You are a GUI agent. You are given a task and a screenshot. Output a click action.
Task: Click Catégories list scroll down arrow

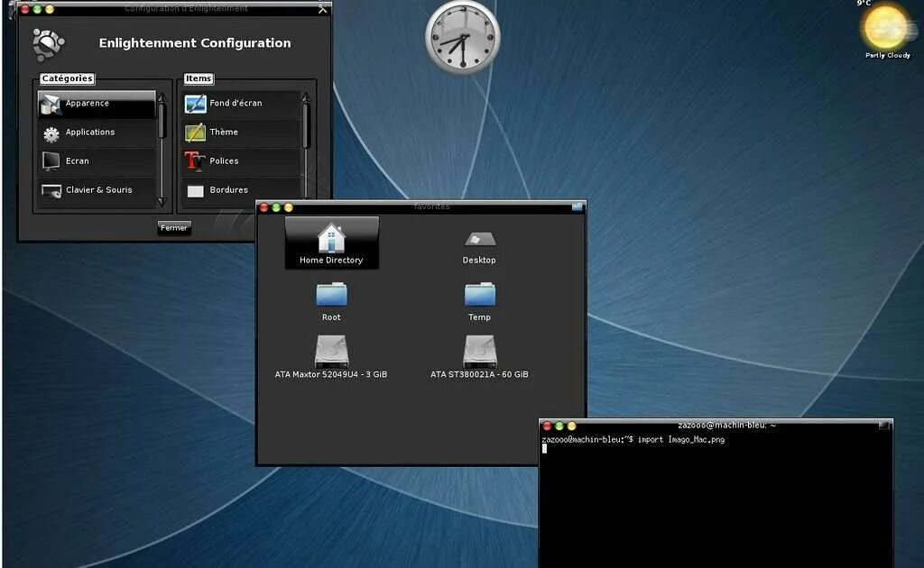pyautogui.click(x=162, y=202)
